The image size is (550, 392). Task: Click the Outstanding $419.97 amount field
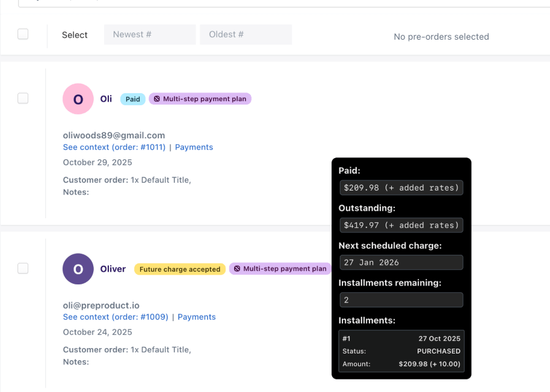click(x=401, y=225)
